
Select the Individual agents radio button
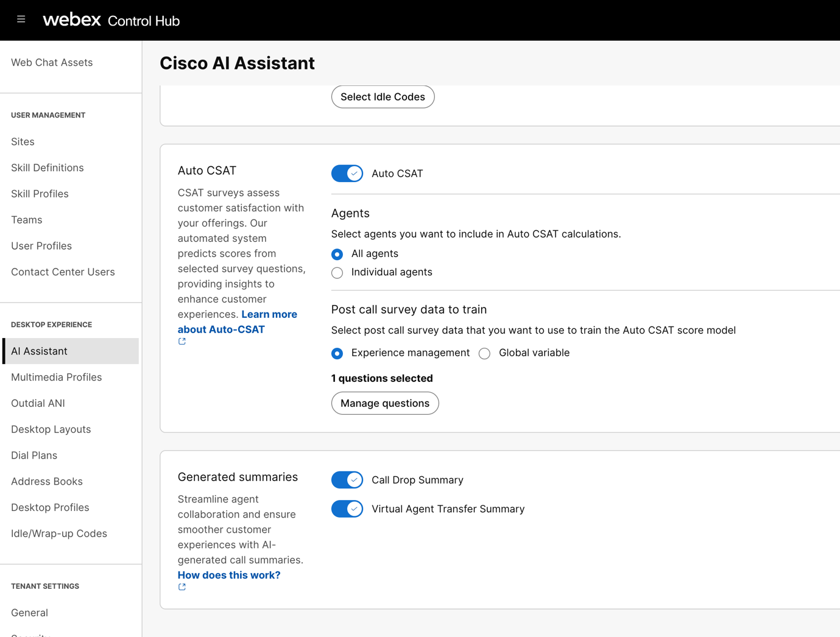pos(337,273)
